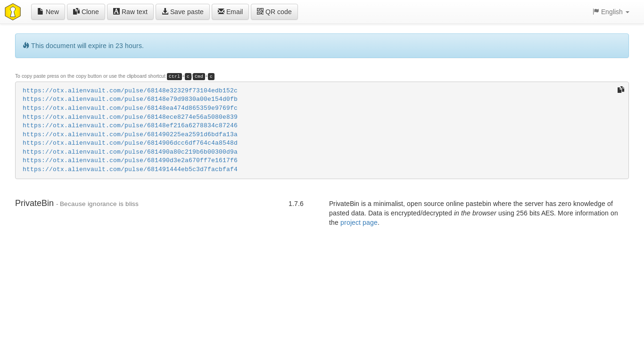Open pulse link ending 6df764c4a8548d

point(130,143)
